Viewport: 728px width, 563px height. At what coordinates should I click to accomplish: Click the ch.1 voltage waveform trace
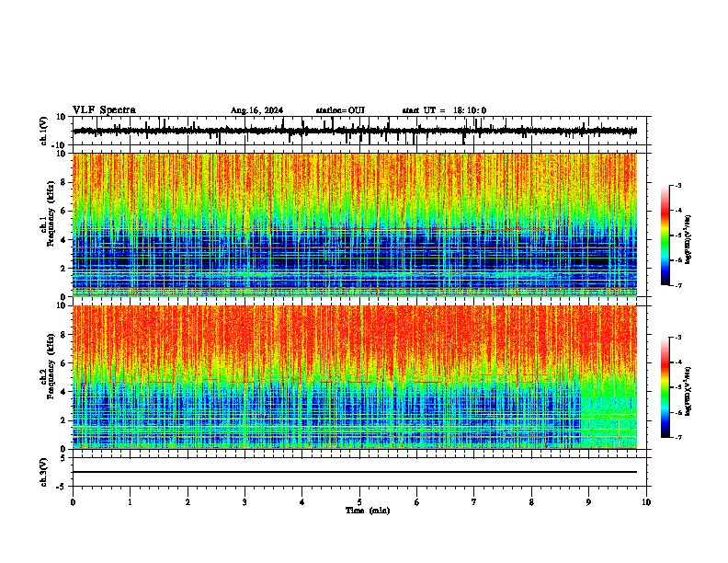[355, 131]
